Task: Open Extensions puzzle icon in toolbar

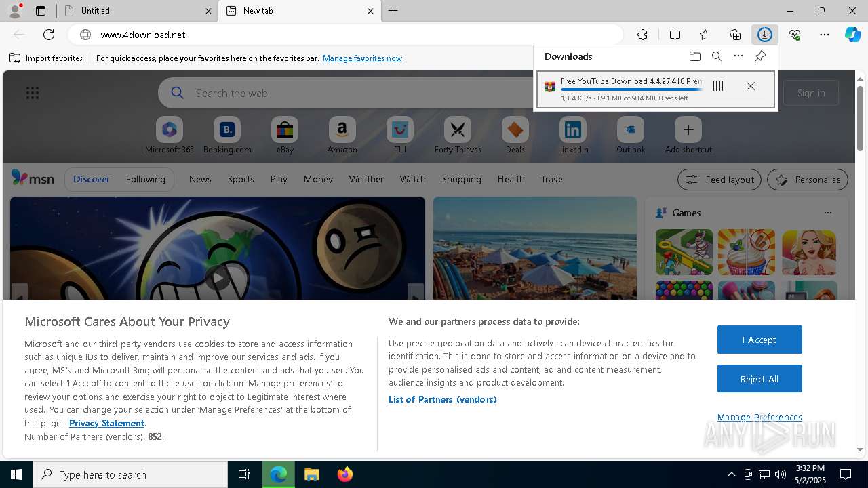Action: click(642, 35)
